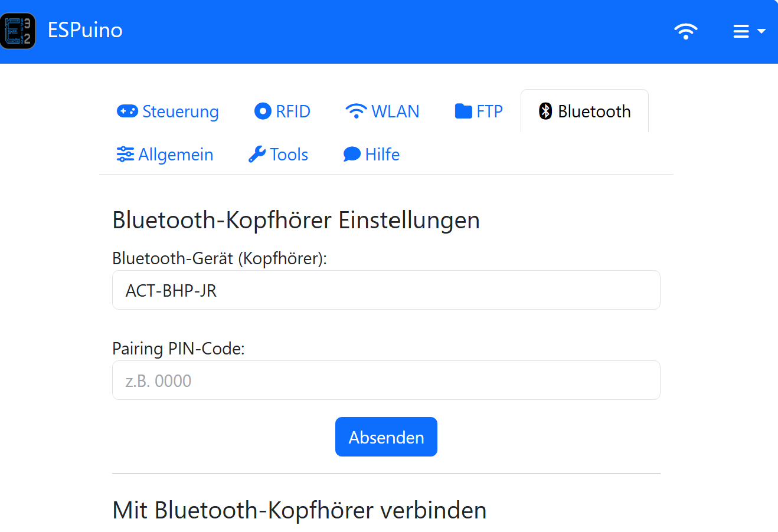Click the Pairing PIN-Code label
The width and height of the screenshot is (778, 532).
[x=178, y=349]
